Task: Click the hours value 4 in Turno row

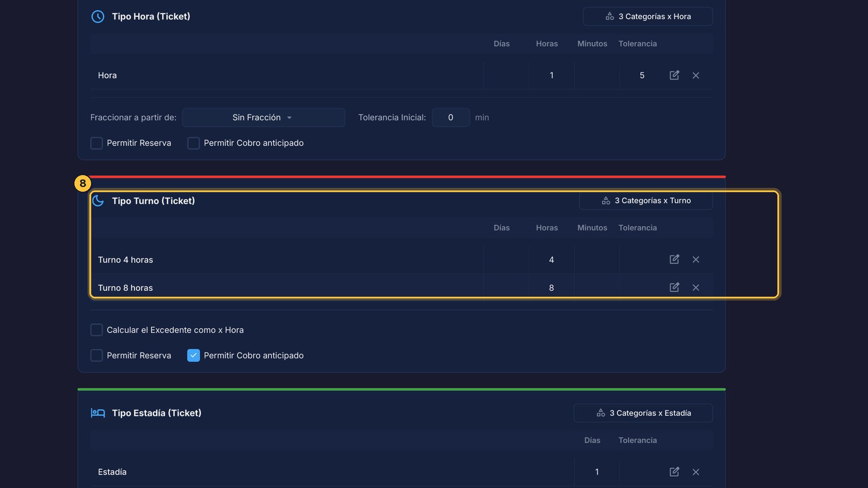Action: (x=552, y=260)
